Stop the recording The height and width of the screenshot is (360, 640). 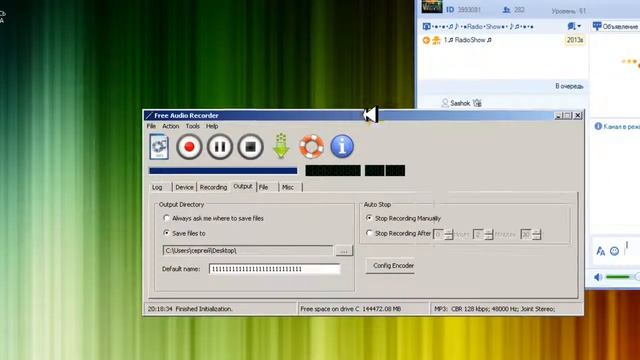coord(250,147)
